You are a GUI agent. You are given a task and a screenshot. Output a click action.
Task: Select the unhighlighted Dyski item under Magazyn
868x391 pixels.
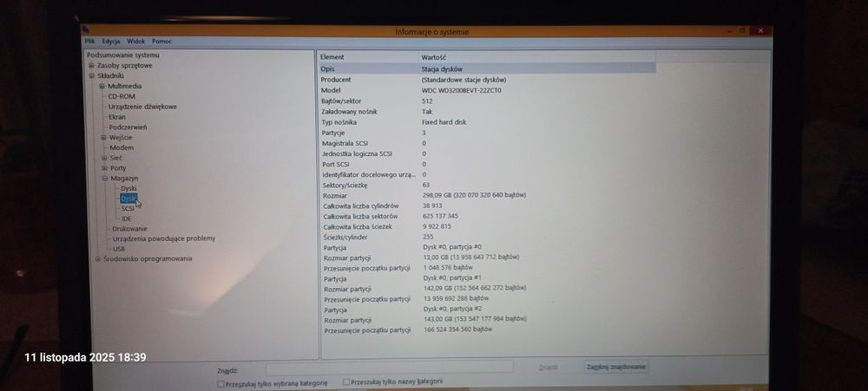(x=128, y=189)
